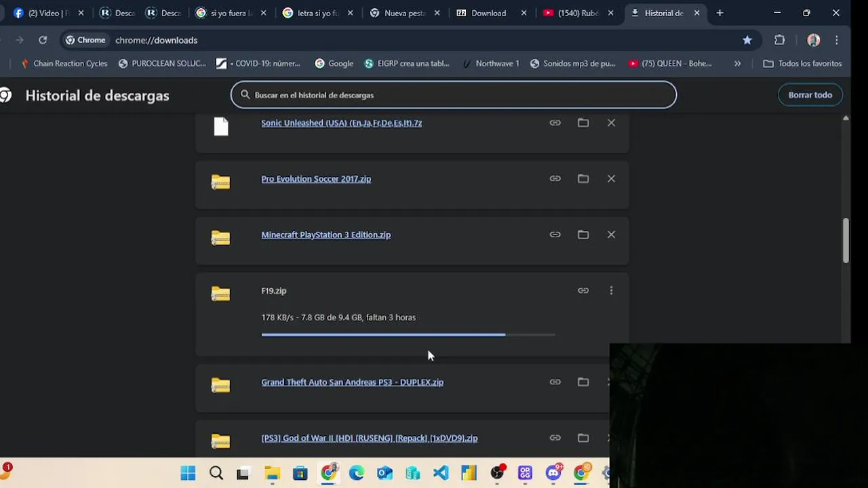The image size is (868, 488).
Task: Open Chrome extensions puzzle icon
Action: (x=780, y=40)
